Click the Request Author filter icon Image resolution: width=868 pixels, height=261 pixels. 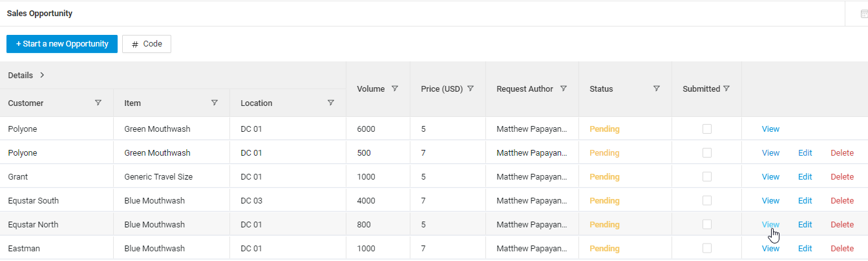coord(564,89)
